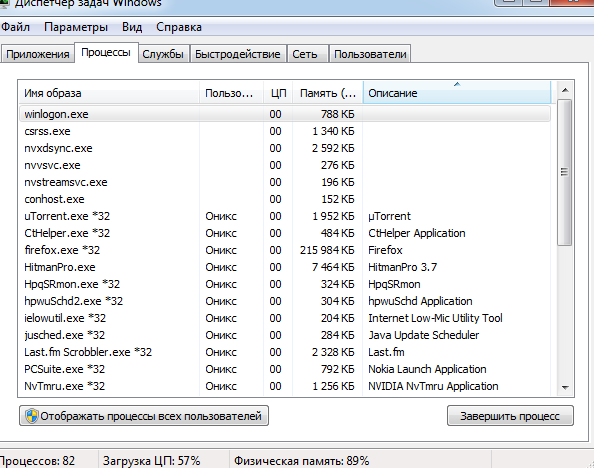The height and width of the screenshot is (468, 594).
Task: Sort by ЦП column header
Action: (278, 93)
